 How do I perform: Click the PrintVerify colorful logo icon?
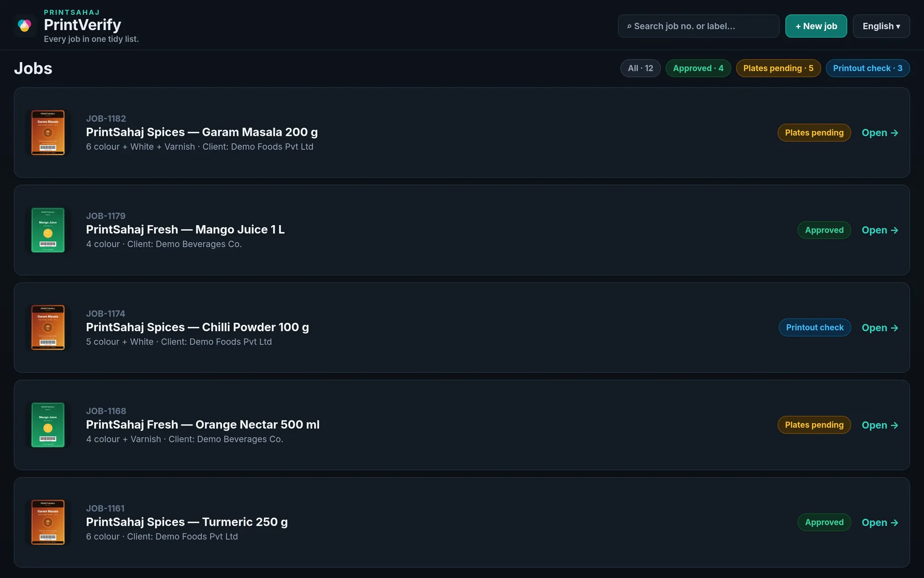pyautogui.click(x=25, y=25)
